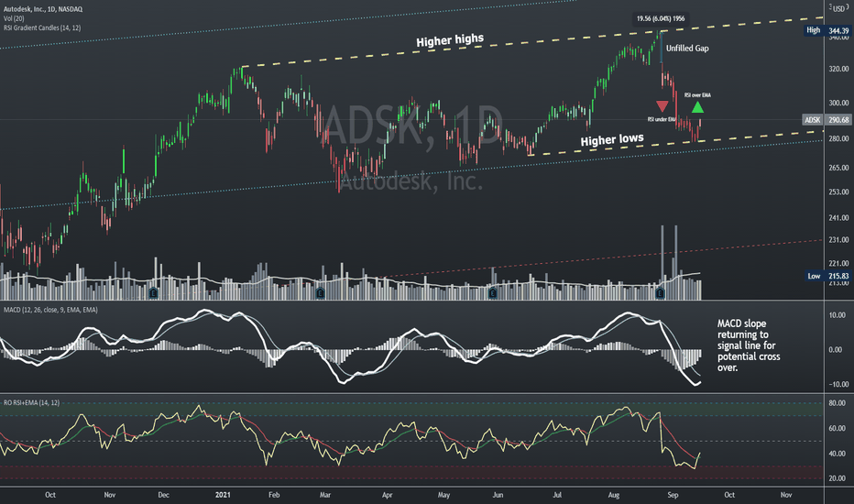Click the Higher highs annotation
Image resolution: width=854 pixels, height=504 pixels.
point(450,40)
